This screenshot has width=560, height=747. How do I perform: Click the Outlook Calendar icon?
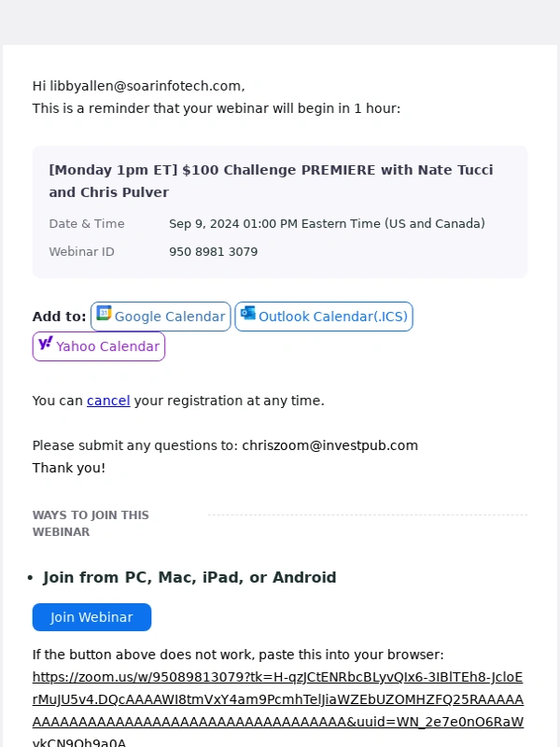point(248,313)
